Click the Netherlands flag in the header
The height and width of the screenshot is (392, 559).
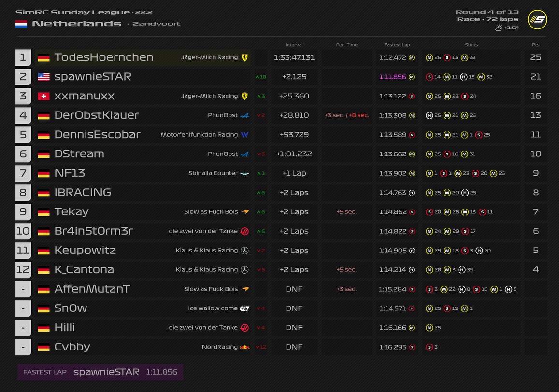pos(21,24)
